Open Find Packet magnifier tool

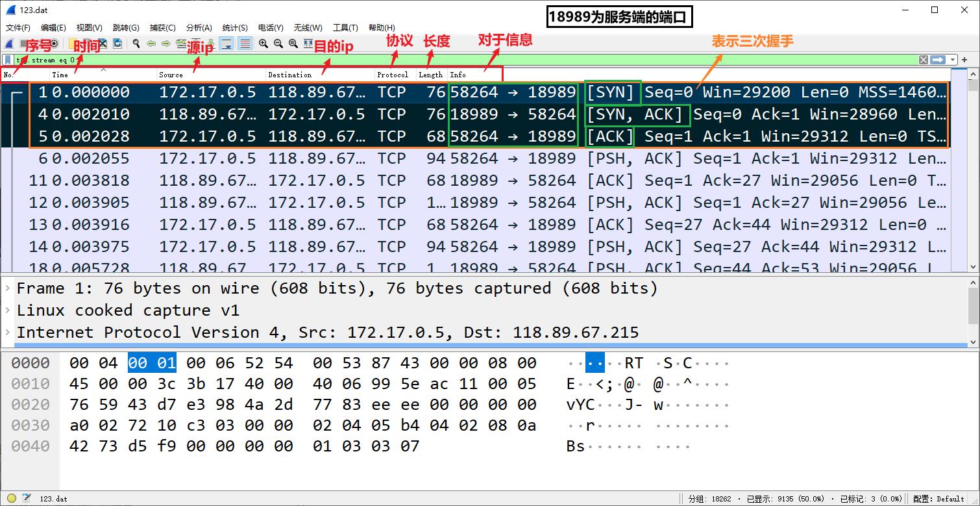click(136, 44)
